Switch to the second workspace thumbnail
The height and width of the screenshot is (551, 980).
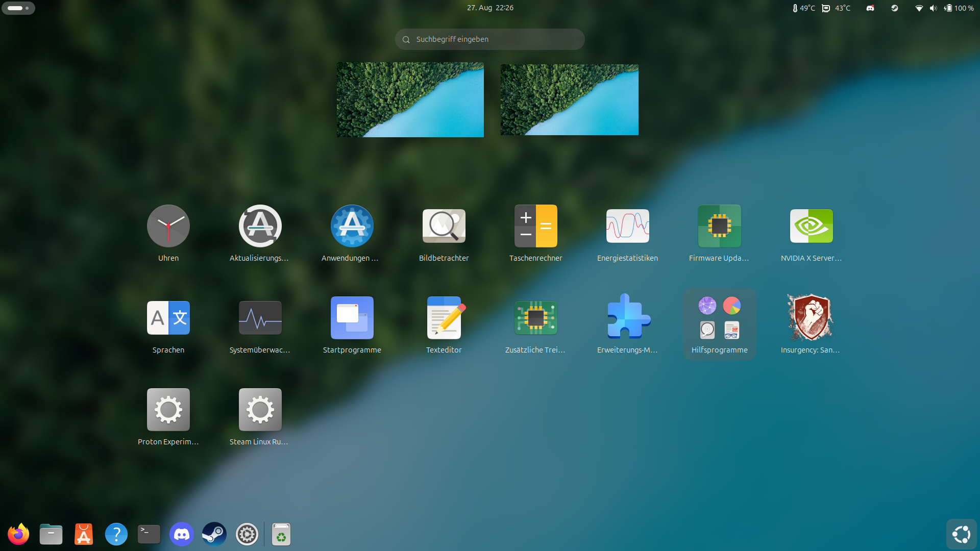pos(570,99)
